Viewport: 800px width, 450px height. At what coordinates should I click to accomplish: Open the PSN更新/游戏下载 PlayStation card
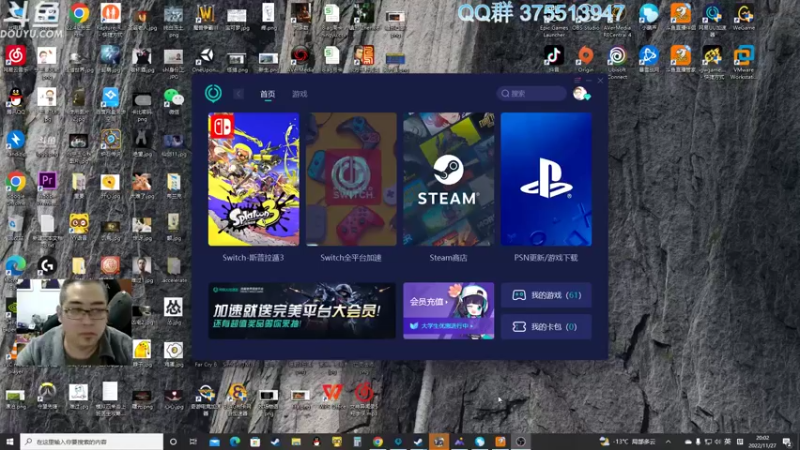pyautogui.click(x=546, y=179)
